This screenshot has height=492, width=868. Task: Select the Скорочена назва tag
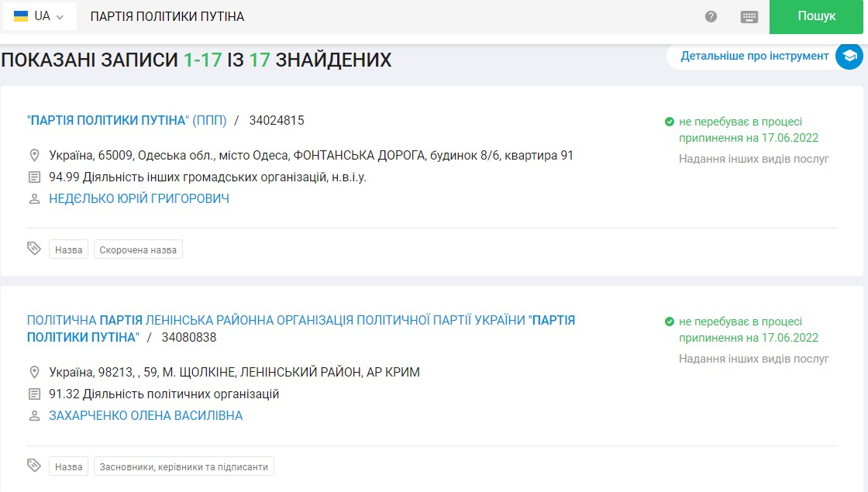[x=138, y=250]
